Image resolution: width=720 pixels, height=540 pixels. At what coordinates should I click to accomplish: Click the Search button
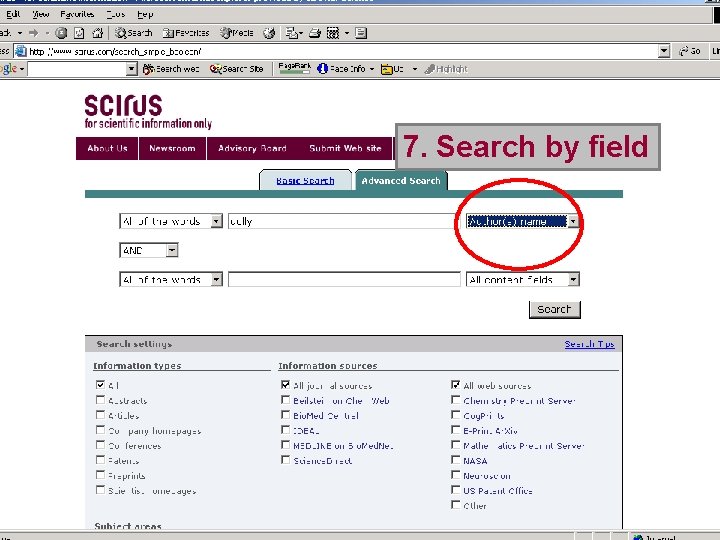[555, 309]
